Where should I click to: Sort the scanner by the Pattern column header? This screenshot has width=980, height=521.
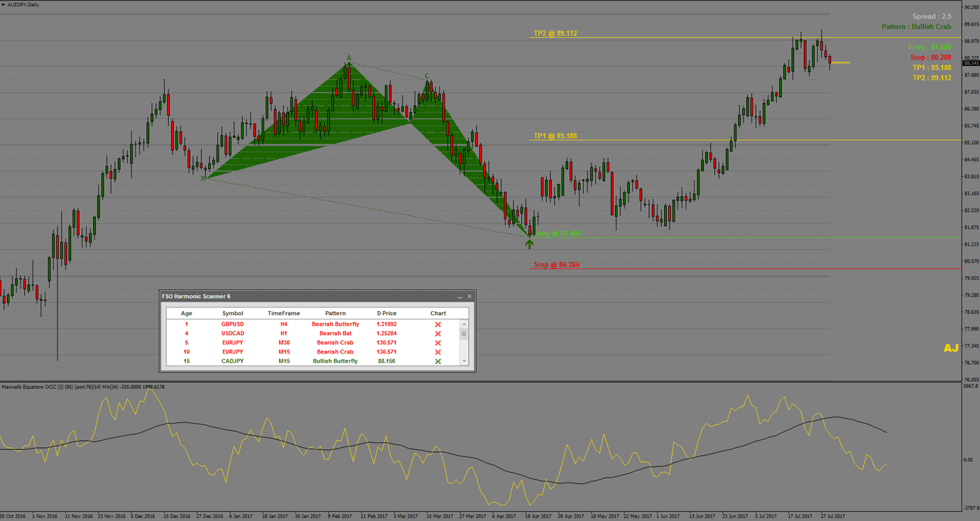(335, 313)
